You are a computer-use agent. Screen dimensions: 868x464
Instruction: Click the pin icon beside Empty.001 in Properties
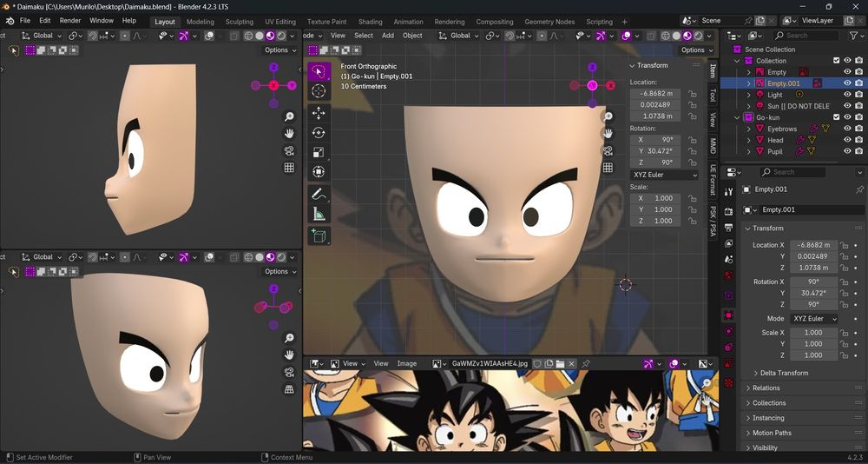tap(859, 189)
